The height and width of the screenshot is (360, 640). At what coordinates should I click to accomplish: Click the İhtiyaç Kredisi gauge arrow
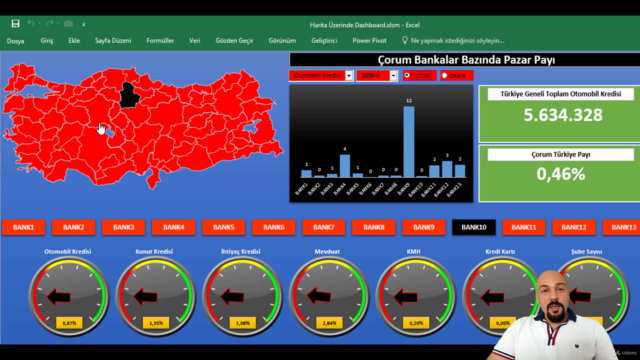click(232, 297)
